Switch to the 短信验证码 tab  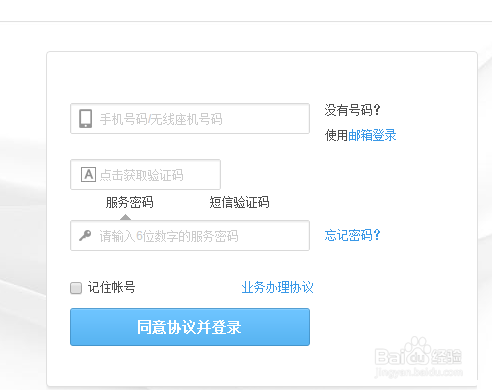pyautogui.click(x=239, y=202)
